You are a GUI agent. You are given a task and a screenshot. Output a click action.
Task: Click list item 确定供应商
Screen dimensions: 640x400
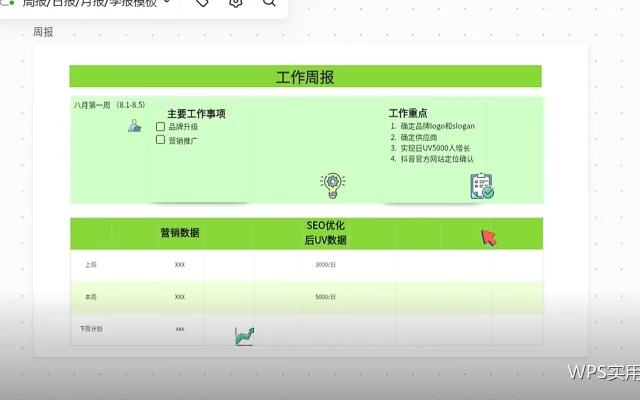[419, 137]
